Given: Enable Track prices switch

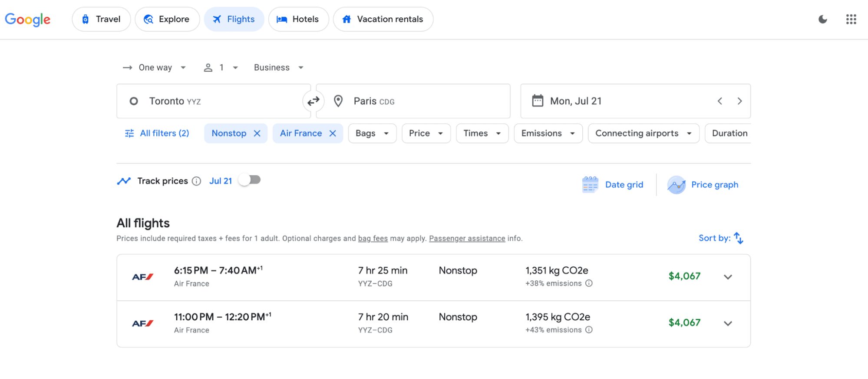Looking at the screenshot, I should click(x=250, y=180).
